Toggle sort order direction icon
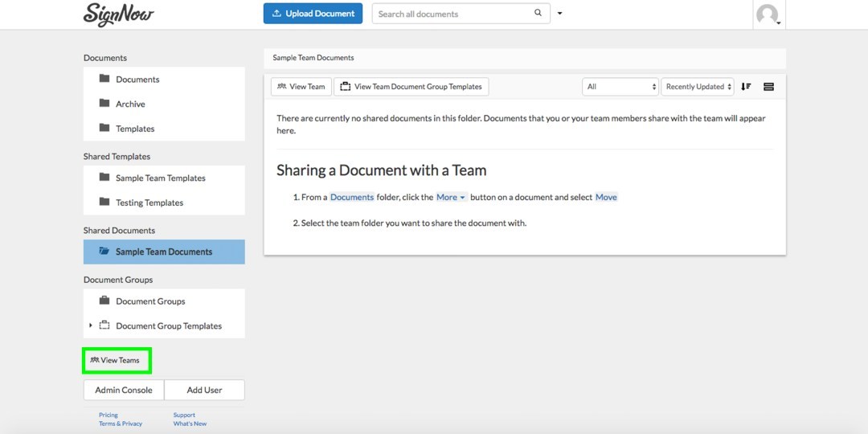 click(746, 87)
